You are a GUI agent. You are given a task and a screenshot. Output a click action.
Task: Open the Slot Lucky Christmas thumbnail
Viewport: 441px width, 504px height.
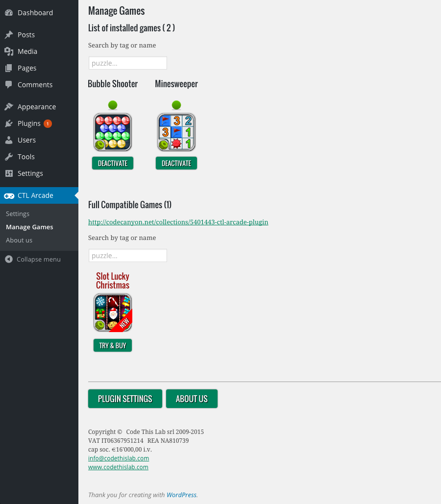coord(113,312)
